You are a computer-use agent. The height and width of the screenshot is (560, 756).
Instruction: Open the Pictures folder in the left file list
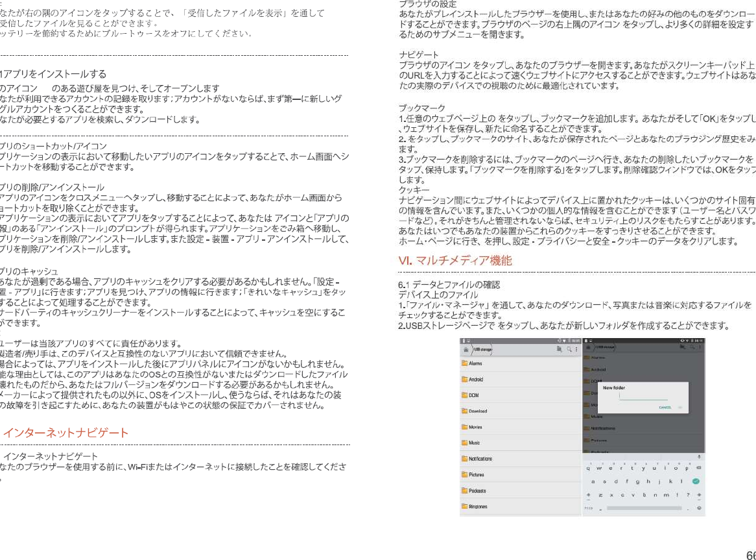point(520,474)
